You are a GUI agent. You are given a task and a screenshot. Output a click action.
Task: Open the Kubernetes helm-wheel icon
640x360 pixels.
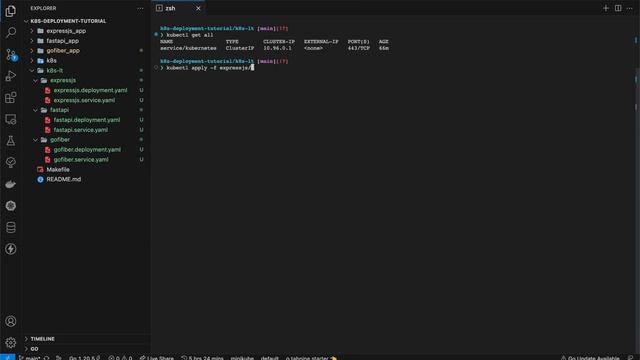coord(11,206)
